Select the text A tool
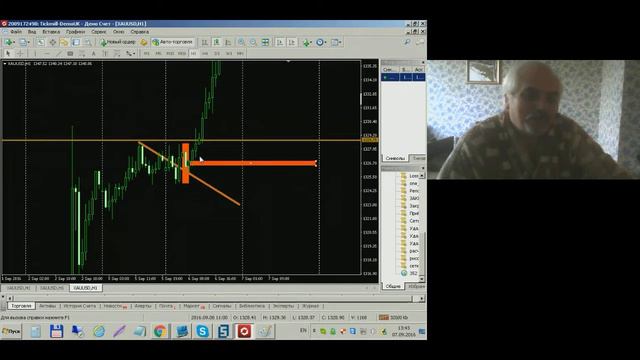This screenshot has height=360, width=640. pos(93,53)
